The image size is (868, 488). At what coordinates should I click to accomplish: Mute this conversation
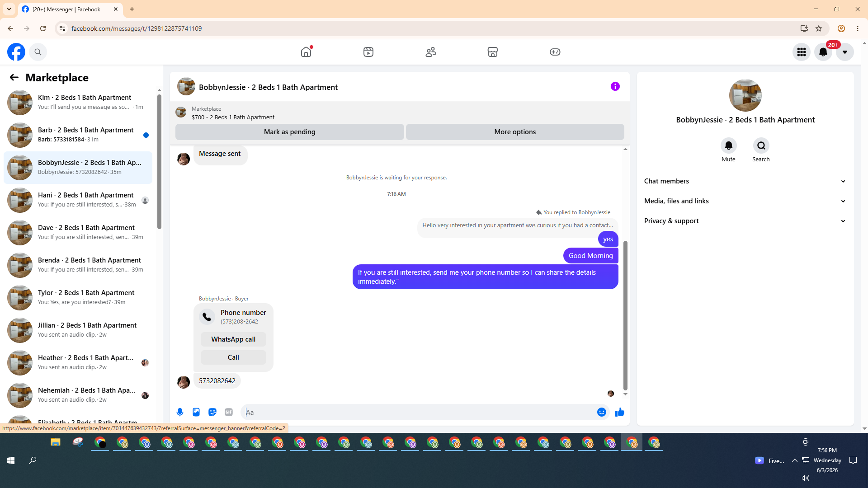click(728, 145)
